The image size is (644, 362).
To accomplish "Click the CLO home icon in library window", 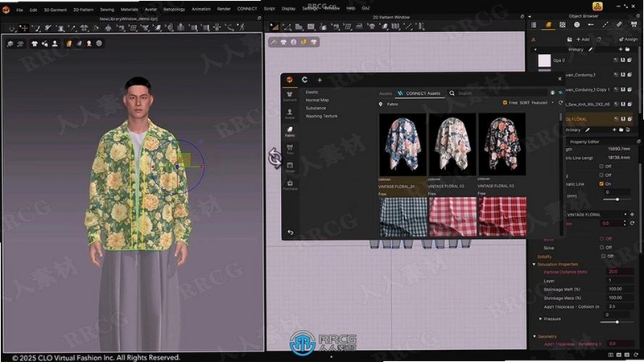I will coord(290,80).
